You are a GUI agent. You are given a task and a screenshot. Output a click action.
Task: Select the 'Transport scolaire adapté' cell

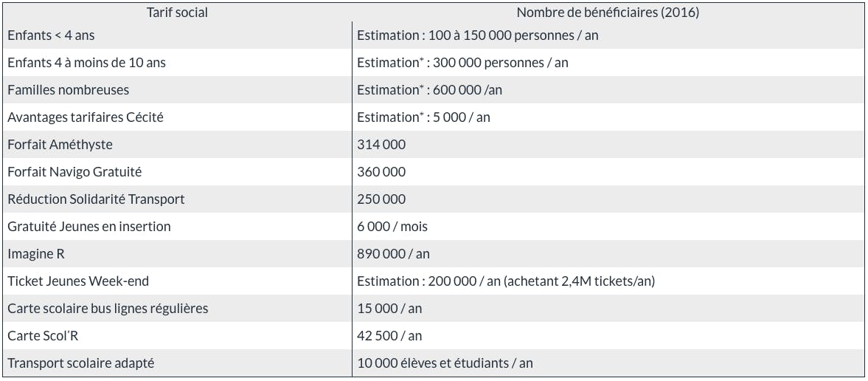pos(177,363)
